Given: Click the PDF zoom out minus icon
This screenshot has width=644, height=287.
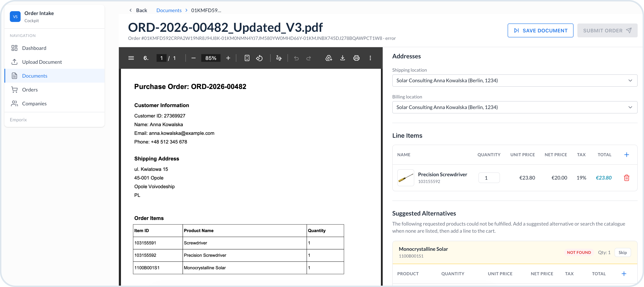Looking at the screenshot, I should click(193, 58).
